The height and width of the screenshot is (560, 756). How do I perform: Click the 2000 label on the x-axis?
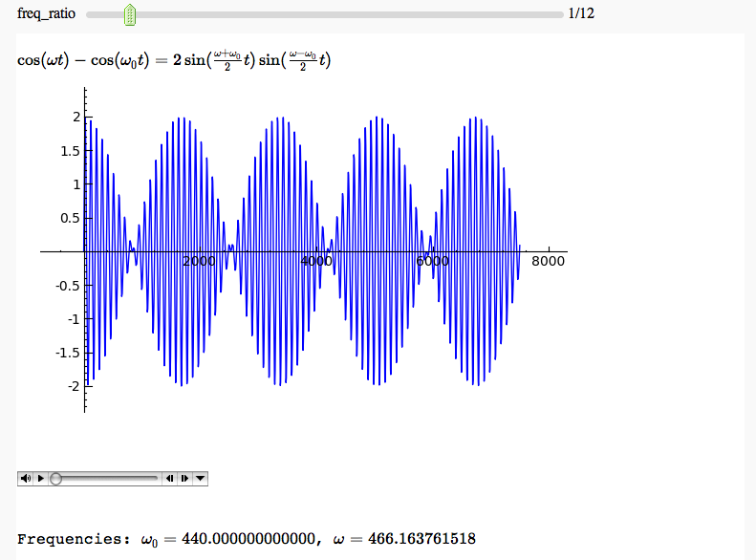point(199,262)
